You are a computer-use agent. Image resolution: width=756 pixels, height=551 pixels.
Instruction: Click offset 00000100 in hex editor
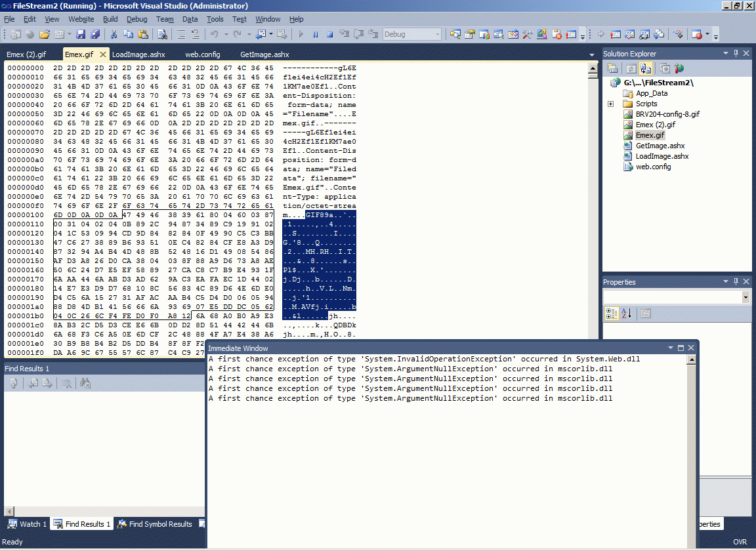[x=26, y=215]
